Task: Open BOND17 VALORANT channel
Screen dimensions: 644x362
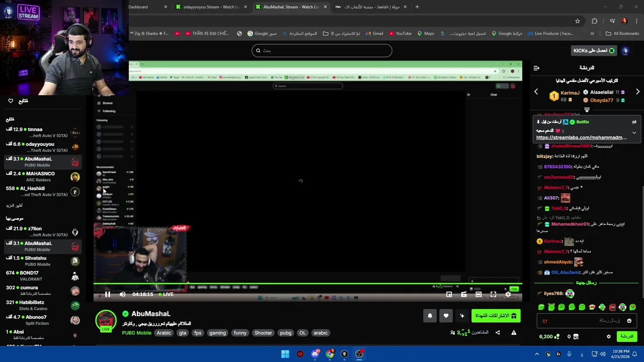Action: [x=43, y=276]
